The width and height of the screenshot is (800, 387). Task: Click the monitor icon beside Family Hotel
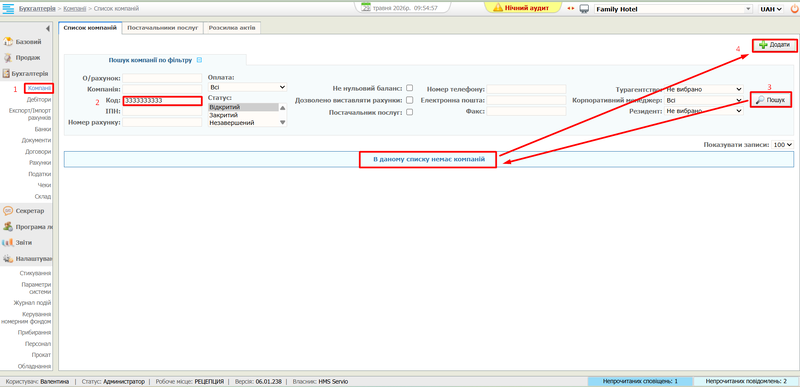pos(585,9)
